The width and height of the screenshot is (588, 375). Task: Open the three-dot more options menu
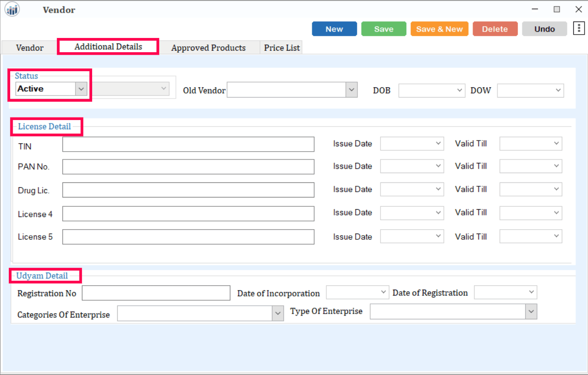click(579, 28)
